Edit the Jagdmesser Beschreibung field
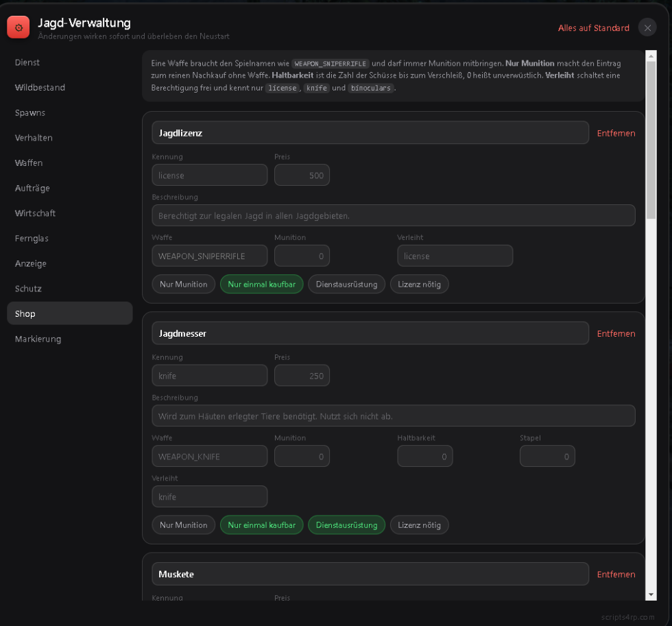 394,416
